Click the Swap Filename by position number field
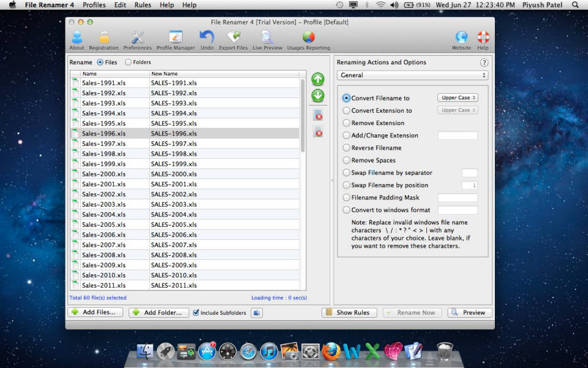Image resolution: width=588 pixels, height=368 pixels. pos(470,185)
